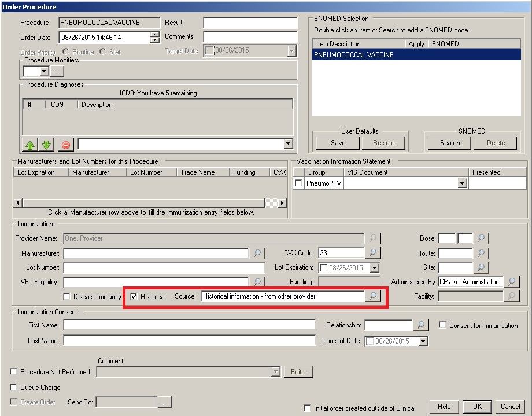Toggle Procedure Not Performed checkbox

click(14, 372)
